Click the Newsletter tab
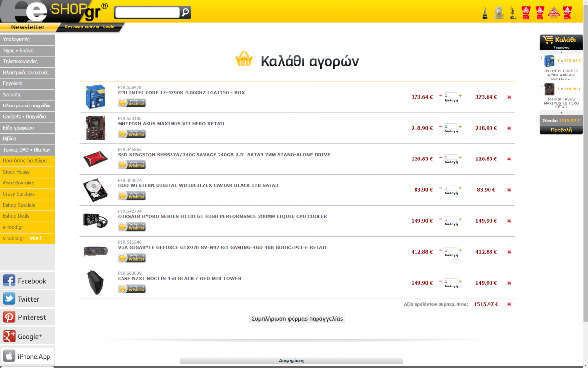Viewport: 588px width, 368px height. [x=28, y=27]
